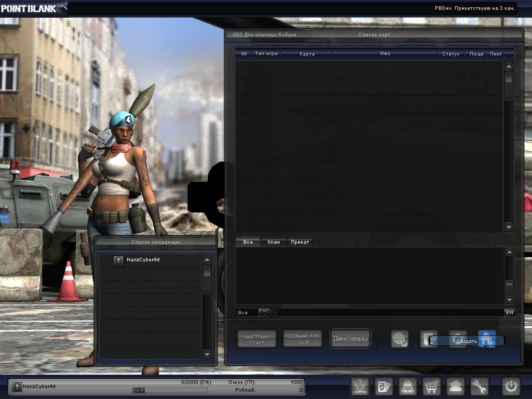
Task: Click the Особый тип боя button
Action: (303, 338)
